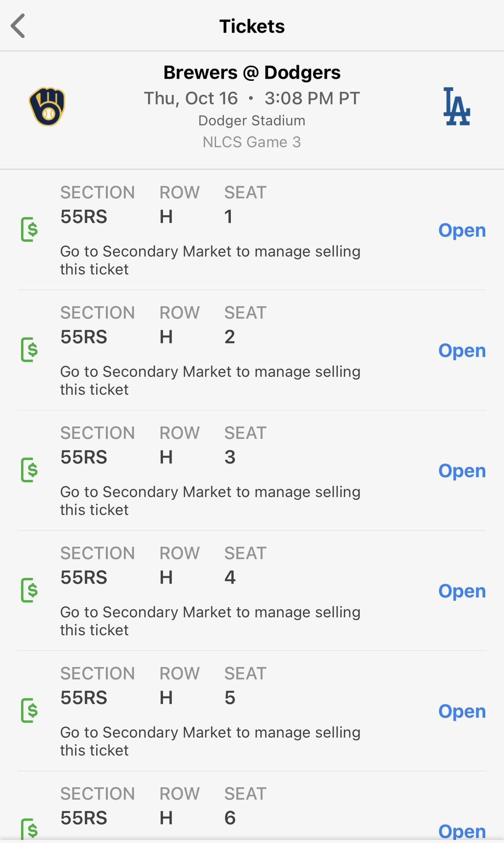Image resolution: width=504 pixels, height=843 pixels.
Task: Tap the resale ticket icon for seat 6
Action: coord(29,829)
